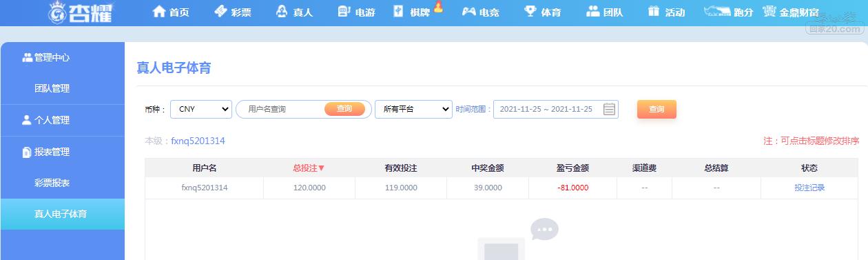The height and width of the screenshot is (260, 868).
Task: Click the 管理中心 people icon
Action: (28, 57)
